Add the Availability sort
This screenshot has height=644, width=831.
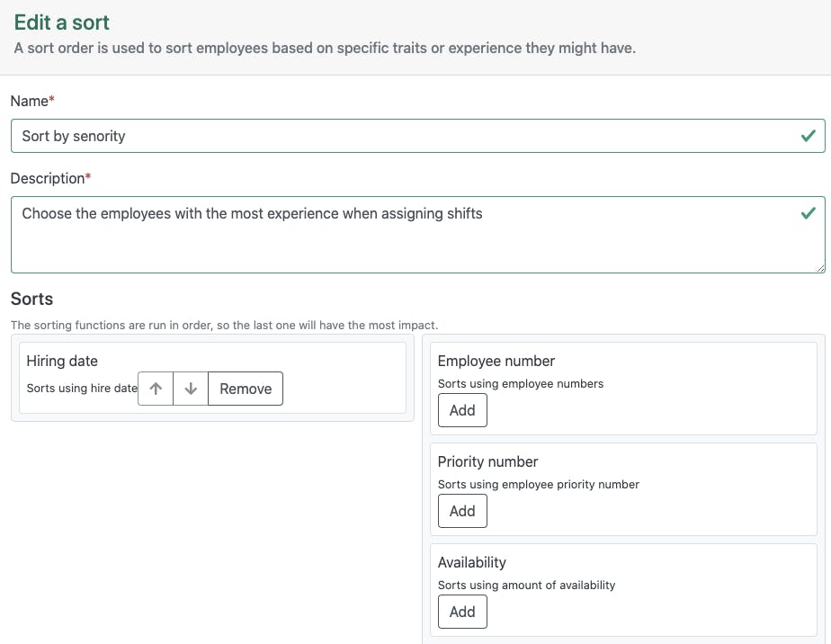pos(462,612)
